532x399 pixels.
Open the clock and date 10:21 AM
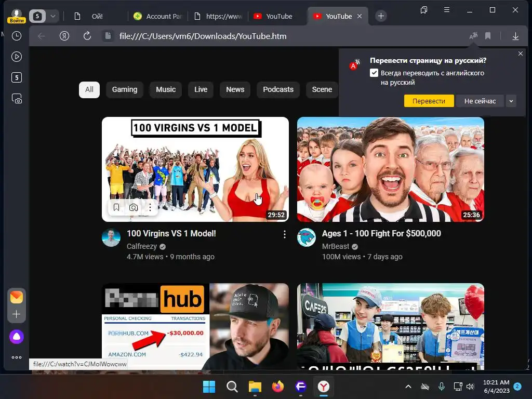tap(496, 387)
